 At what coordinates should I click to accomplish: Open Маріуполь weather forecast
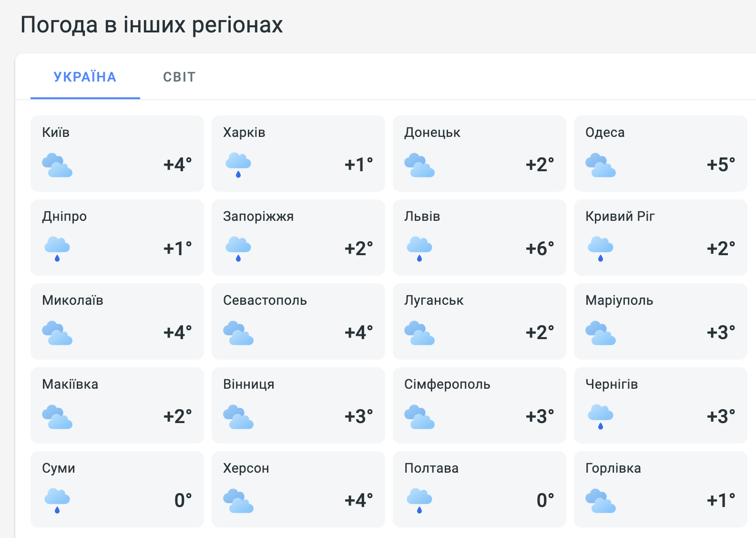pos(661,321)
